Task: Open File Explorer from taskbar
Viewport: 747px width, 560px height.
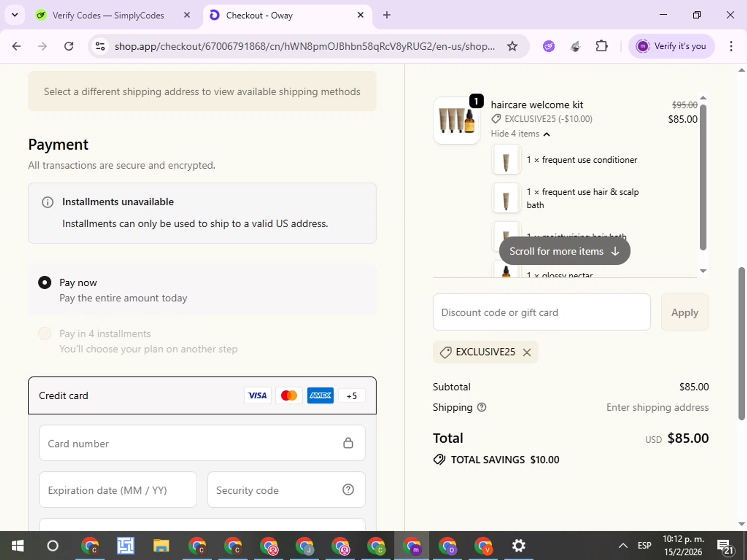Action: tap(161, 546)
